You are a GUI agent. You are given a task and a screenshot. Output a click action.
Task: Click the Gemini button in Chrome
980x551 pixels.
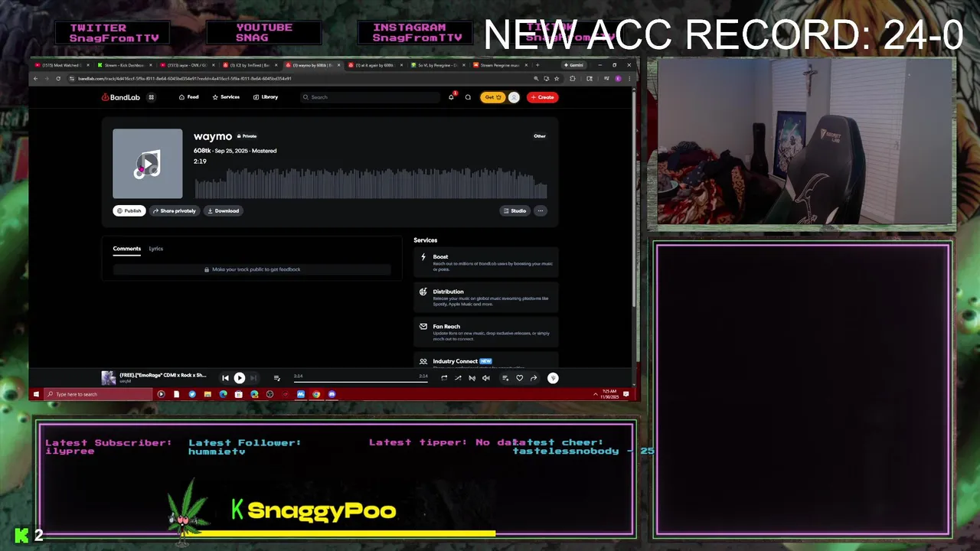573,65
